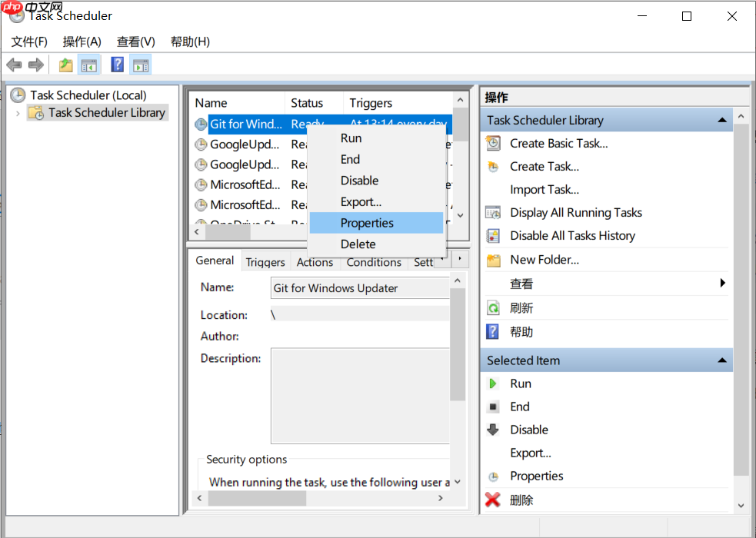Click the red X 删除 icon
This screenshot has height=538, width=756.
[x=493, y=500]
